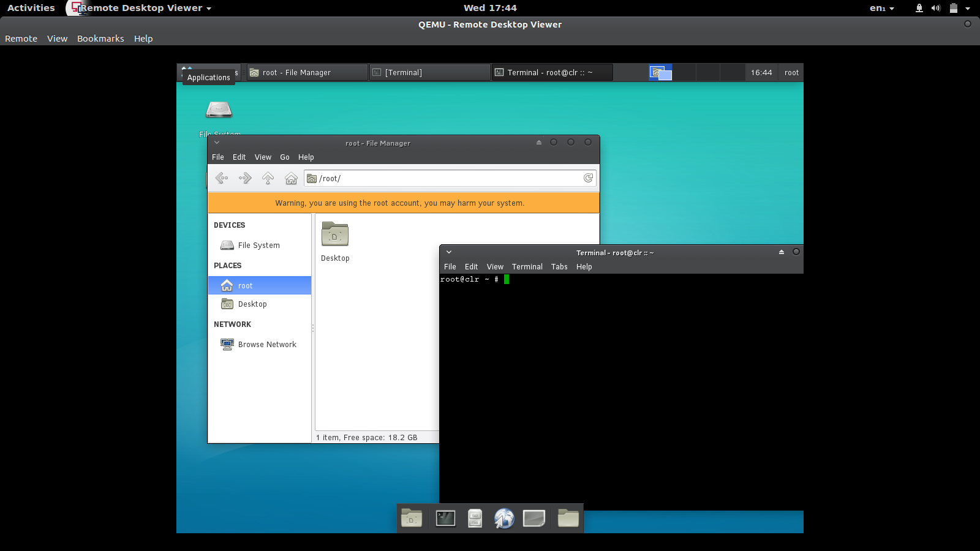Open View menu in Remote Desktop Viewer
Viewport: 980px width, 551px height.
click(x=57, y=39)
